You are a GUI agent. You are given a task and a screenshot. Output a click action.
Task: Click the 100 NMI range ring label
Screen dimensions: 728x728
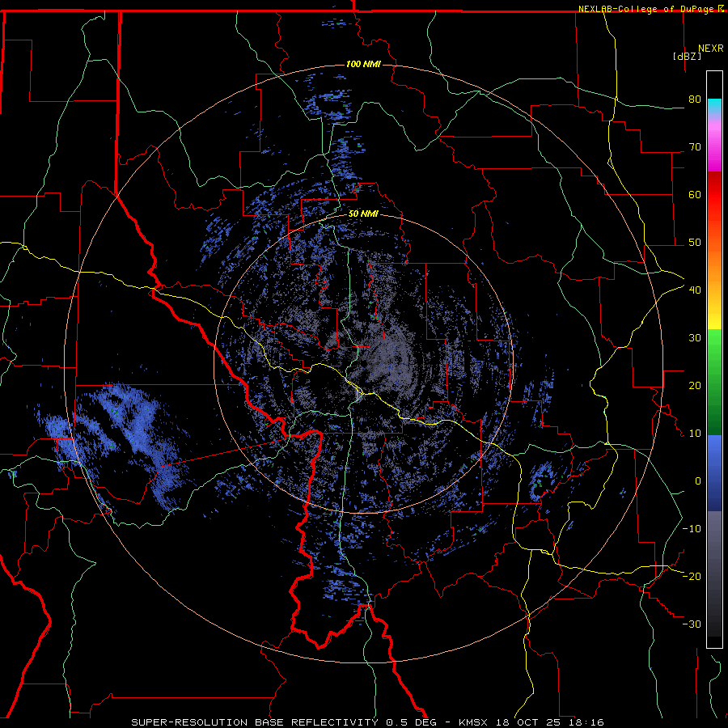tap(363, 64)
